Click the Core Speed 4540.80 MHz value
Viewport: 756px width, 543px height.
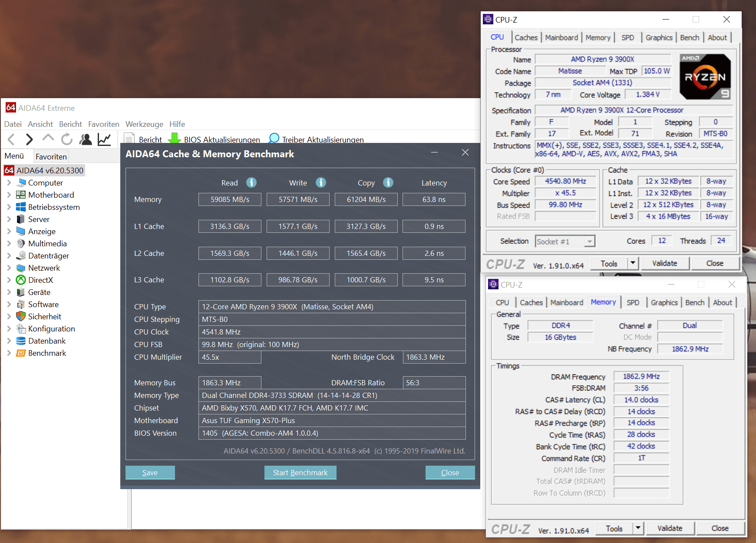(x=565, y=181)
